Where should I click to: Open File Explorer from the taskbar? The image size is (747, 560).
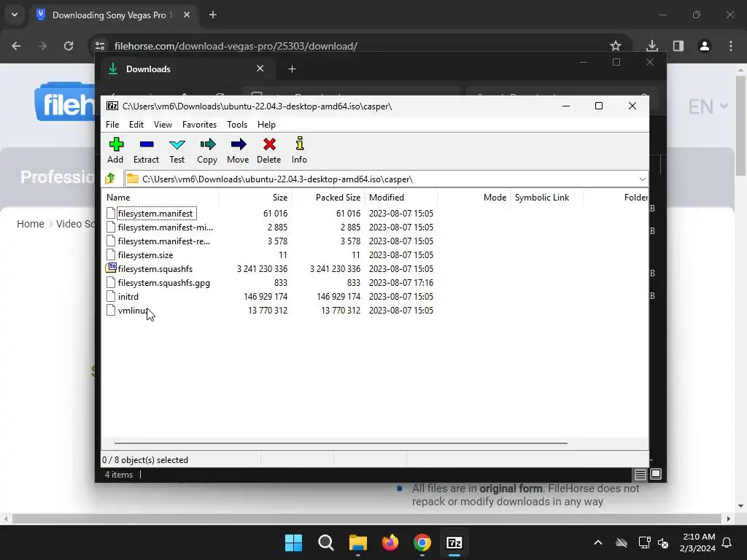click(x=357, y=542)
